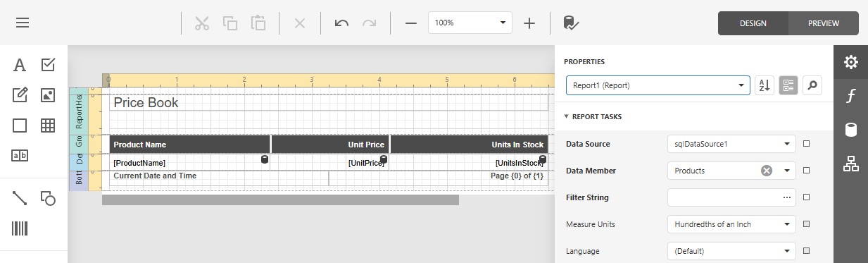Viewport: 868px width, 263px height.
Task: Toggle the Data Member property marker
Action: (807, 171)
